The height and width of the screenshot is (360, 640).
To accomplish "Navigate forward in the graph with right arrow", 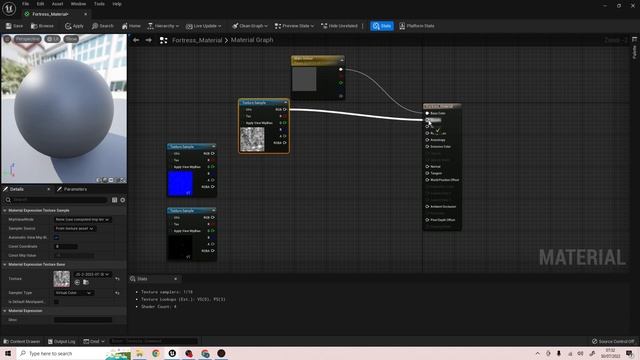I will (x=149, y=40).
